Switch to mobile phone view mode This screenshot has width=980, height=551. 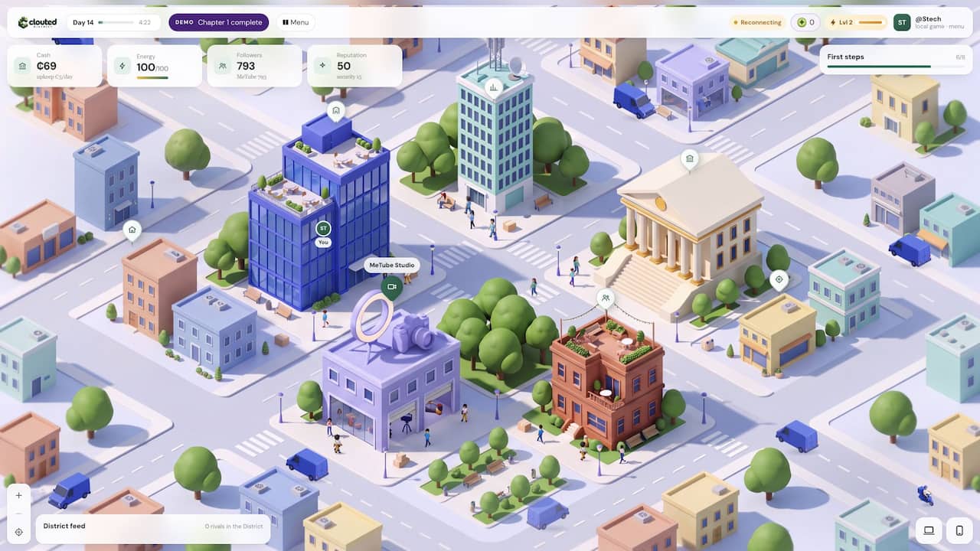point(959,530)
